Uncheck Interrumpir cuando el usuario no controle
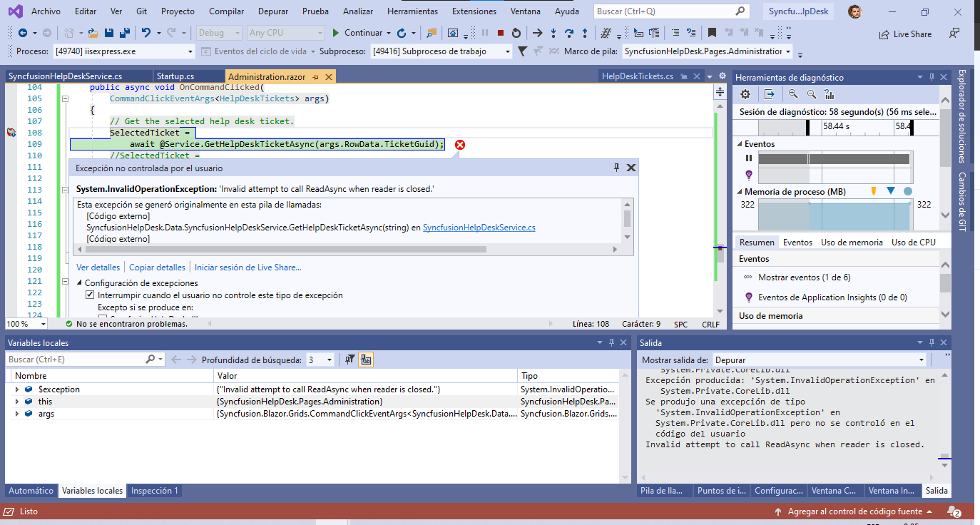 88,295
